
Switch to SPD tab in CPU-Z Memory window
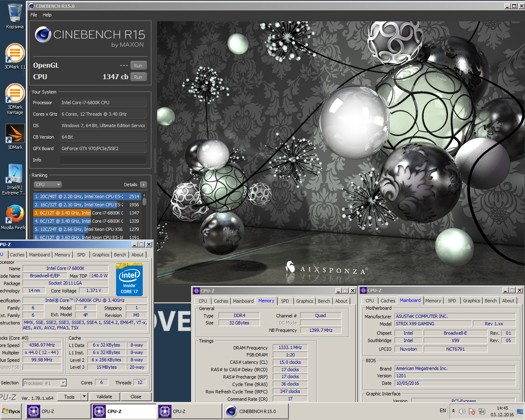click(x=285, y=301)
